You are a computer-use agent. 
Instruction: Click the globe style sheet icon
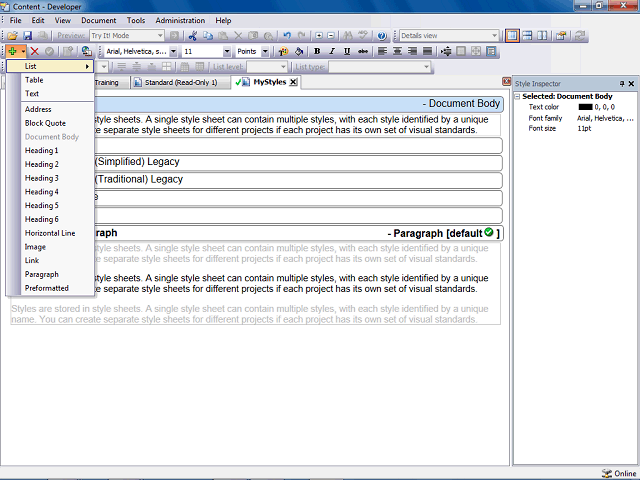click(x=86, y=51)
